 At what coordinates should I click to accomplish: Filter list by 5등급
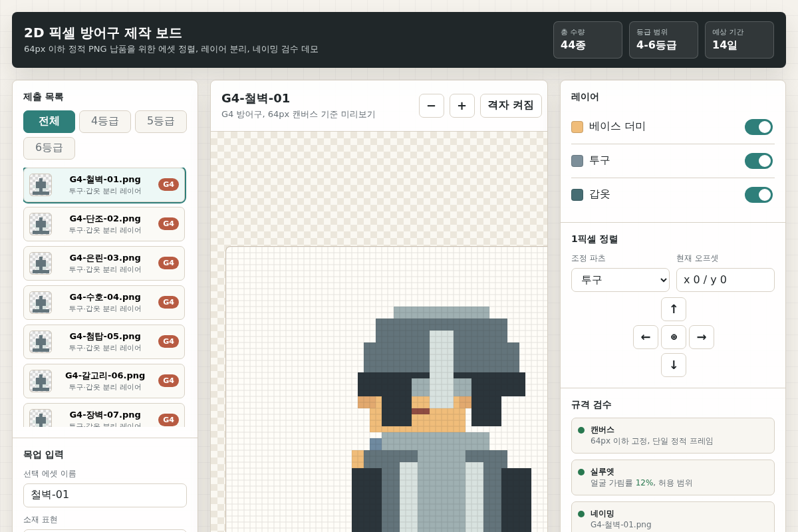[161, 122]
